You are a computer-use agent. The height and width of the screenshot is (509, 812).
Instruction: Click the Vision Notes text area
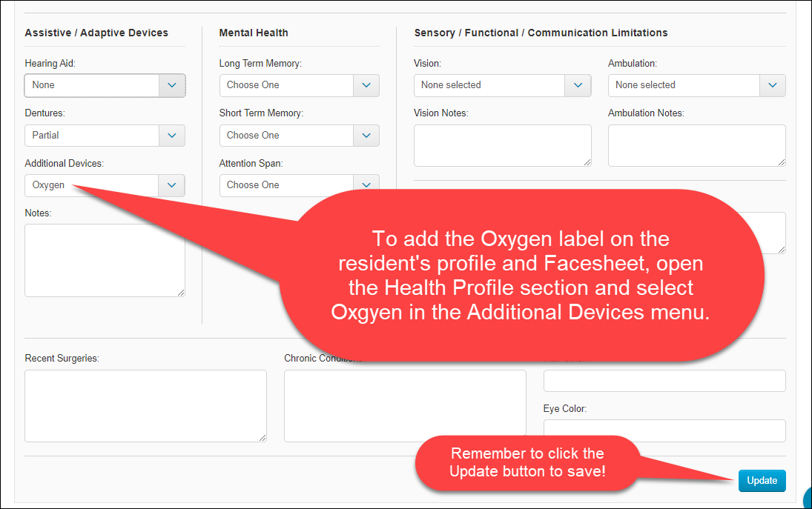tap(502, 145)
